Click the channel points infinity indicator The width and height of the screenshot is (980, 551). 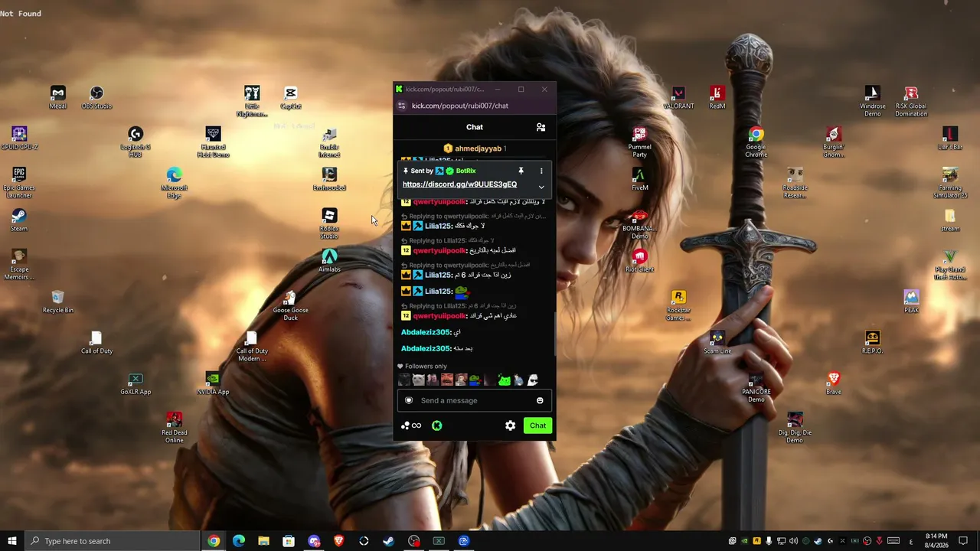point(412,425)
